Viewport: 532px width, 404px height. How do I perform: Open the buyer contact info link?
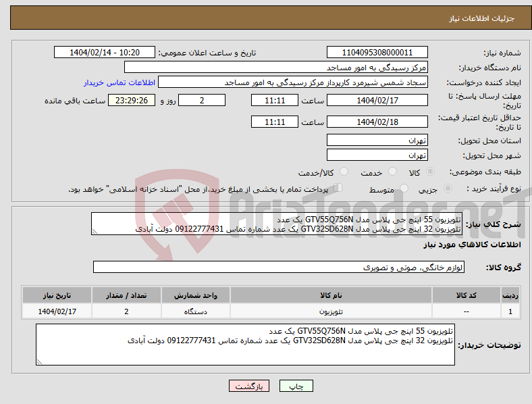tap(119, 82)
